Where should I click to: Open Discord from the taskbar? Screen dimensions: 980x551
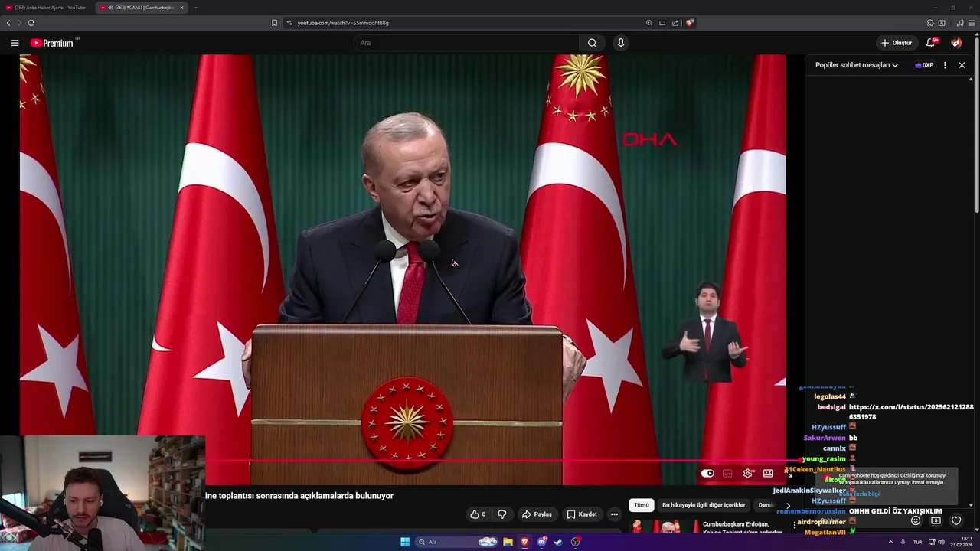tap(542, 542)
